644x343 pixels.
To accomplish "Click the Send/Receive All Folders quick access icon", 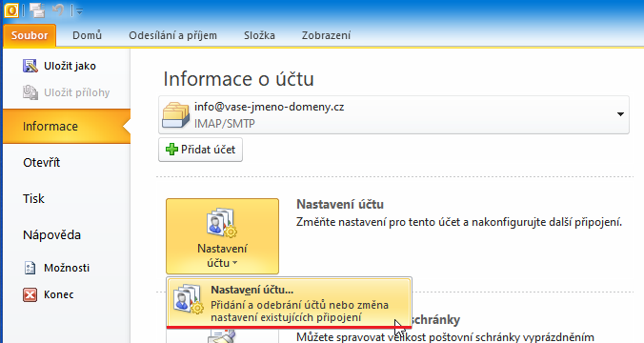I will coord(37,10).
